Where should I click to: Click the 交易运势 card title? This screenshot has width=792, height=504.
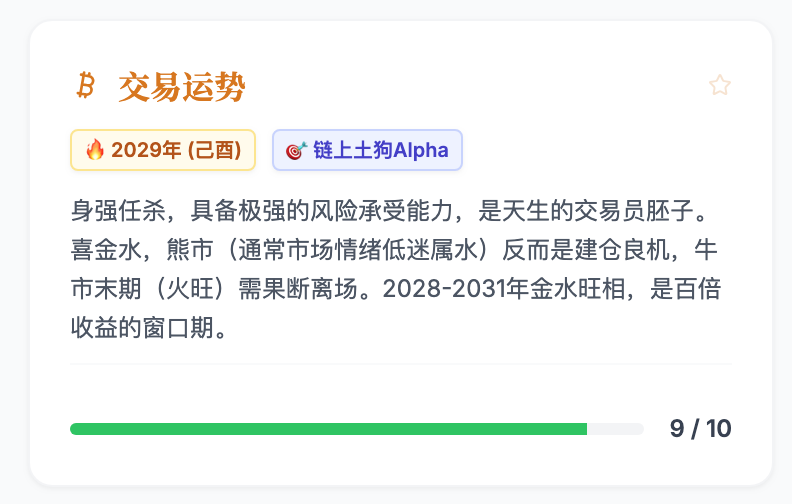click(181, 87)
